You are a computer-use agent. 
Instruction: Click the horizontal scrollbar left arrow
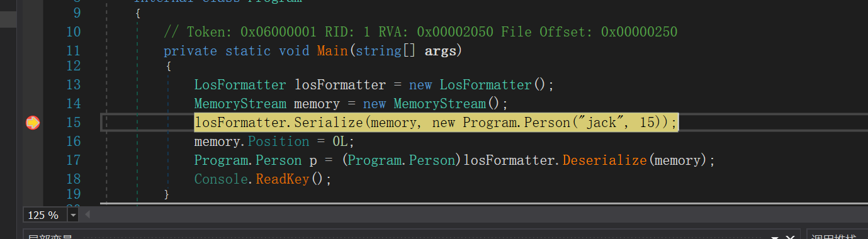[87, 215]
